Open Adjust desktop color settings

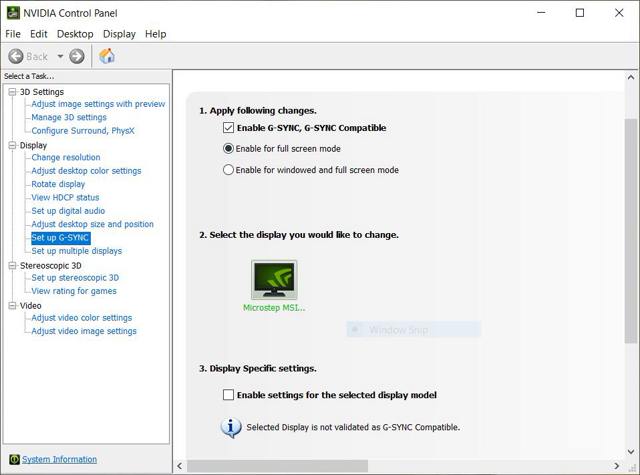(86, 171)
